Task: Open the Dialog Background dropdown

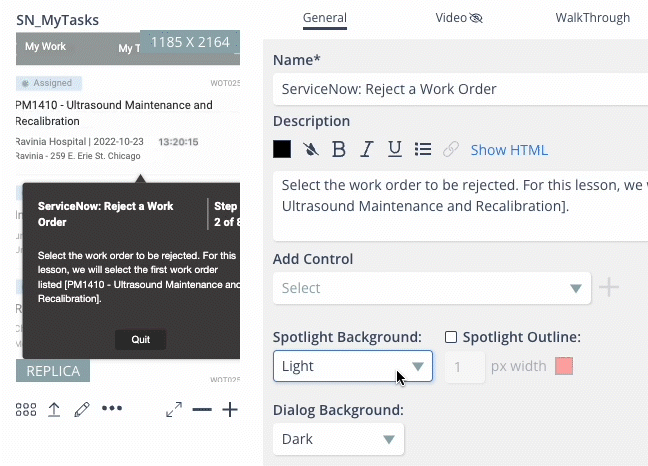Action: (338, 439)
